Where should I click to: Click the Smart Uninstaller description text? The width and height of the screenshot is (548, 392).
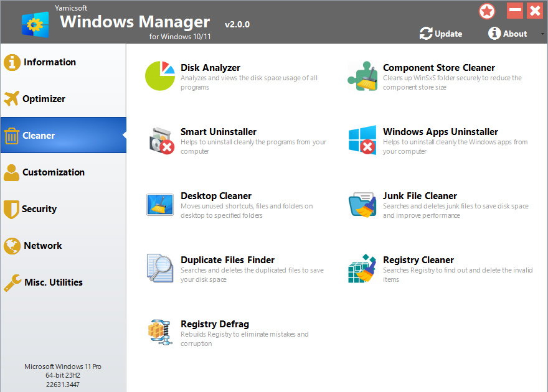point(253,147)
